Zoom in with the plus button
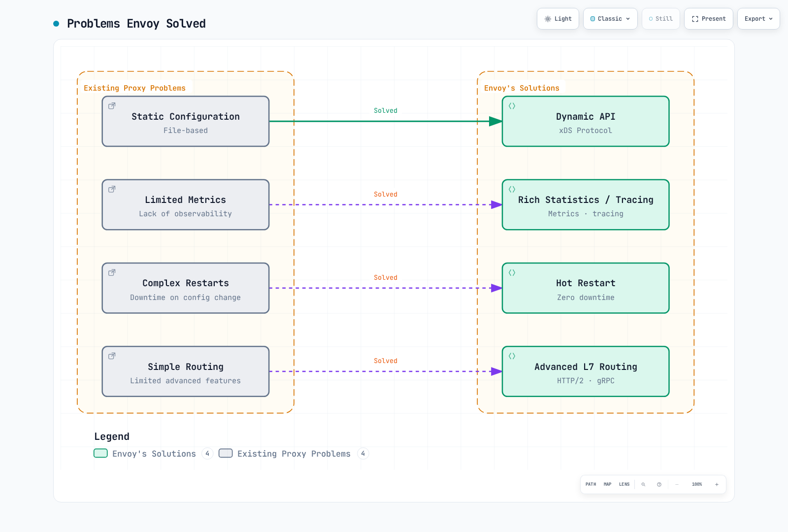The image size is (788, 532). pyautogui.click(x=717, y=484)
